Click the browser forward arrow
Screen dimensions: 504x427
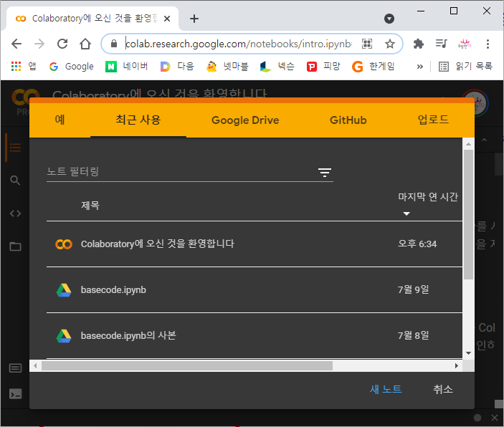(39, 44)
